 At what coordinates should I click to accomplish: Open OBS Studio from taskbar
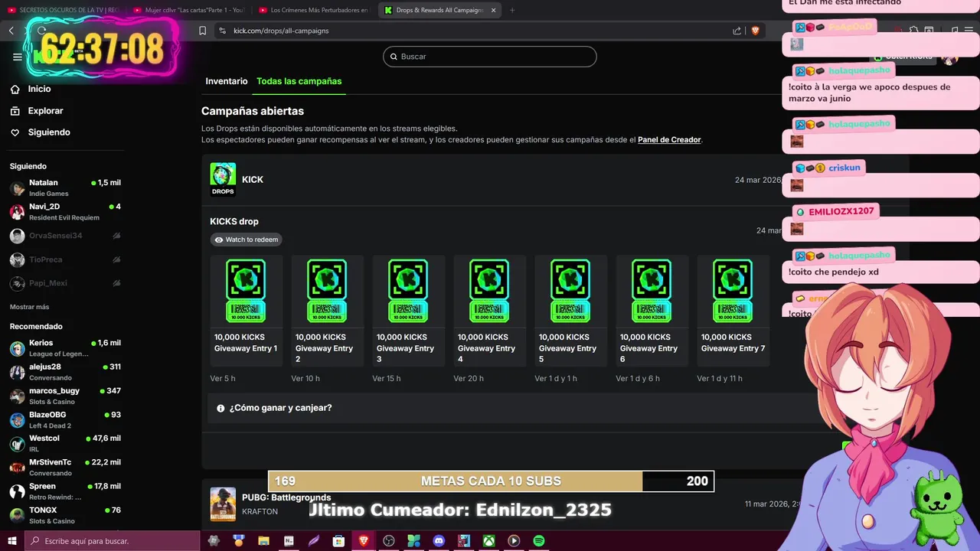(x=389, y=541)
